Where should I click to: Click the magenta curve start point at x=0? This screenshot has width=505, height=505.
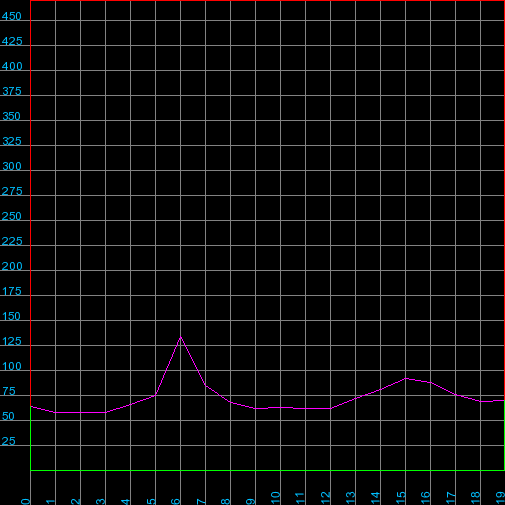pyautogui.click(x=31, y=406)
